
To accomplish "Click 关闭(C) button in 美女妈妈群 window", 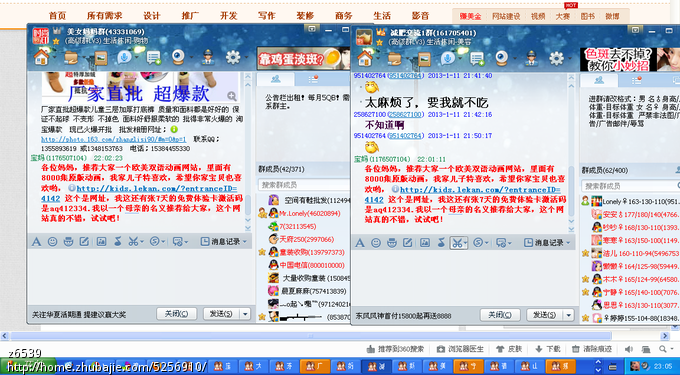I will coord(177,313).
